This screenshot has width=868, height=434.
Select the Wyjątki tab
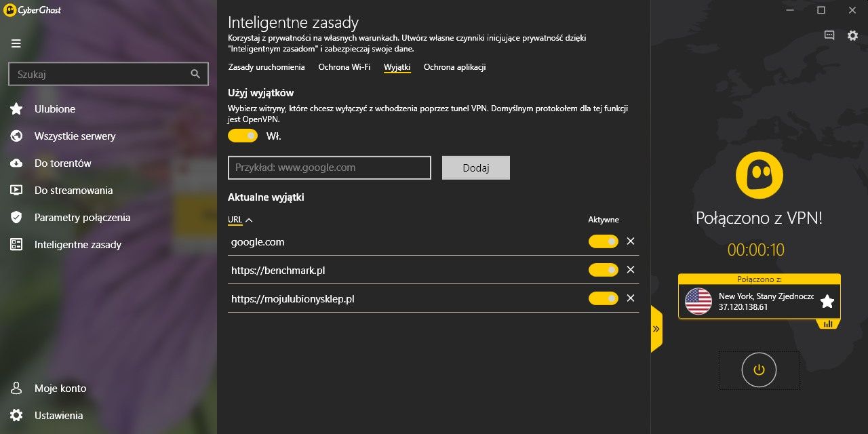coord(397,67)
